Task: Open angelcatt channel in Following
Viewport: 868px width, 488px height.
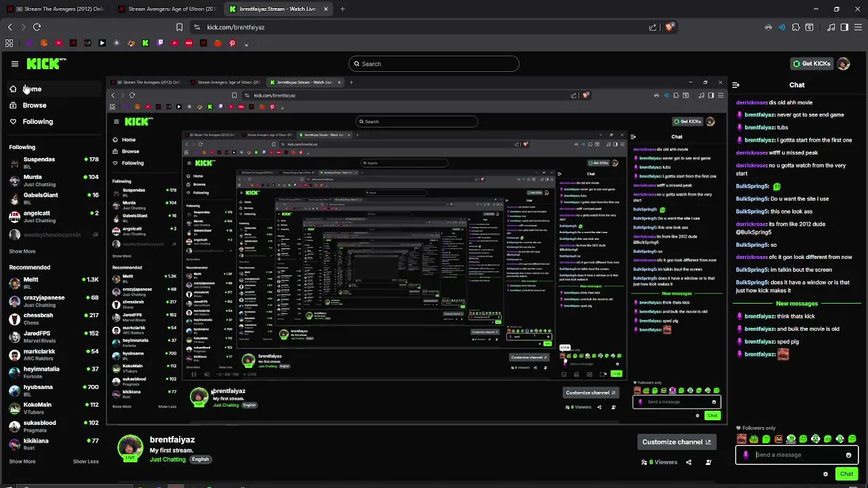Action: coord(53,216)
